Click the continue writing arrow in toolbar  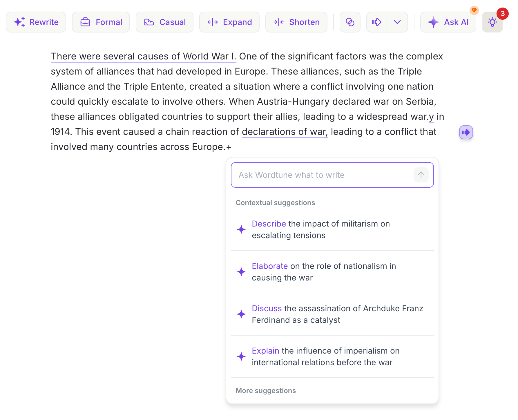[377, 22]
